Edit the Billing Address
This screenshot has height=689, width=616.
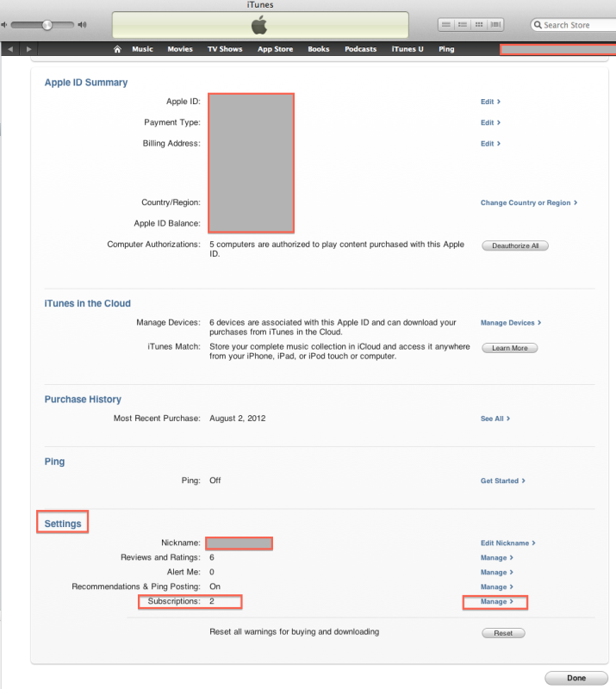(490, 144)
